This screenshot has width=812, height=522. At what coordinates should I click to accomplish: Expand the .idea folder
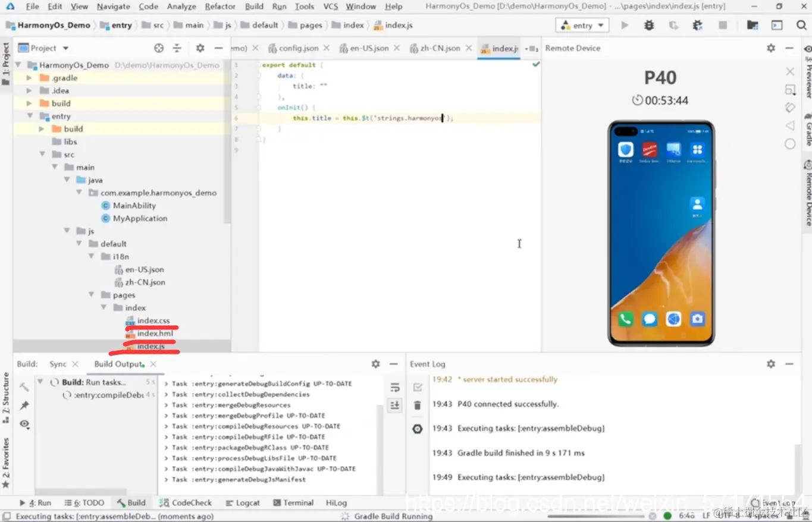(x=29, y=90)
